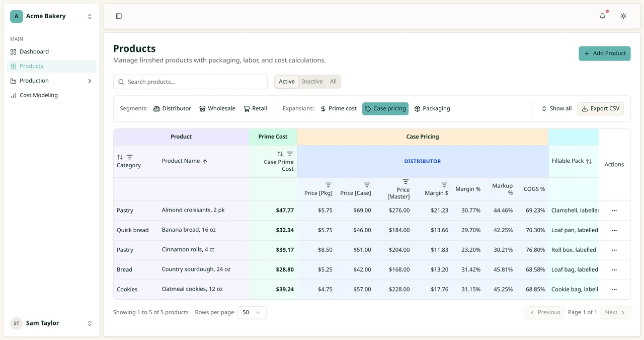Click the Roll box, labelled cell
The image size is (644, 340).
pyautogui.click(x=574, y=250)
